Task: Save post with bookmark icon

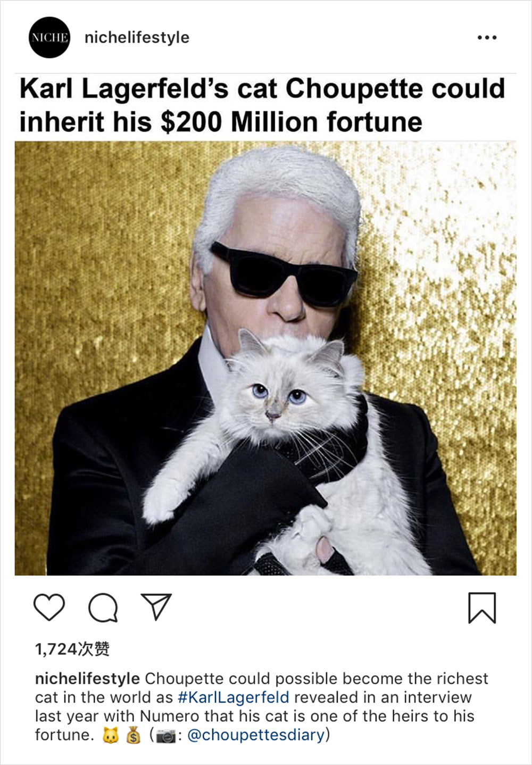Action: [x=482, y=608]
